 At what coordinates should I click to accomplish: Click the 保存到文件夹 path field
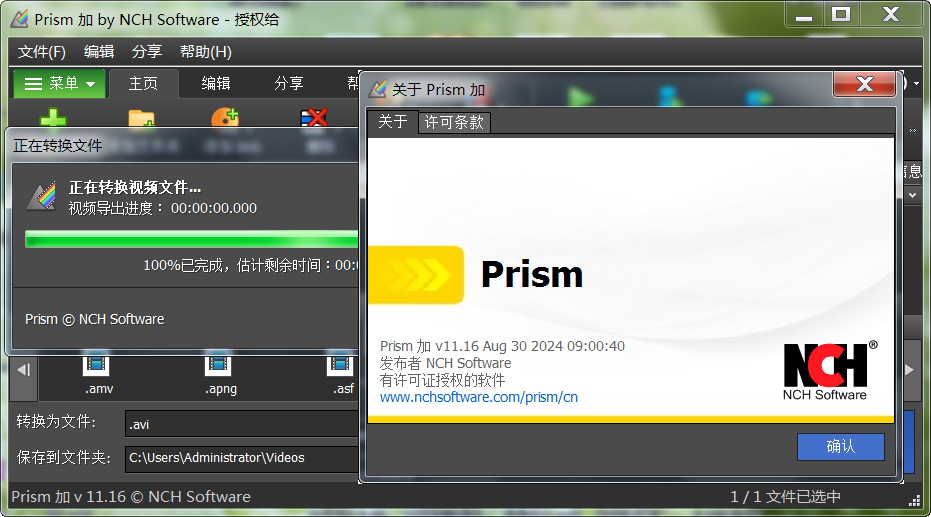point(242,458)
